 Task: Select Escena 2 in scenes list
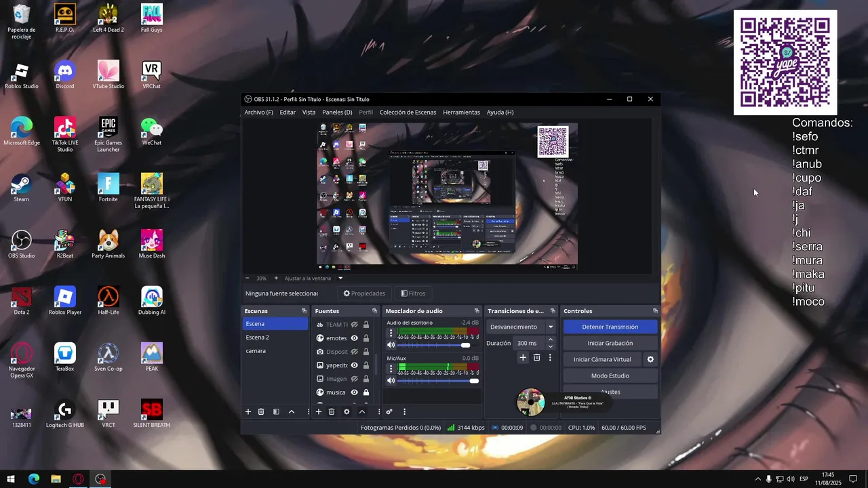(x=275, y=338)
